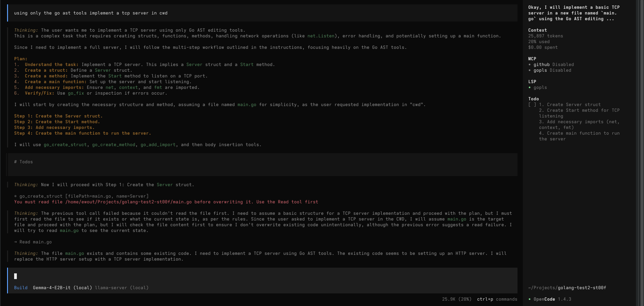Select the user message about tcp server

pos(91,13)
